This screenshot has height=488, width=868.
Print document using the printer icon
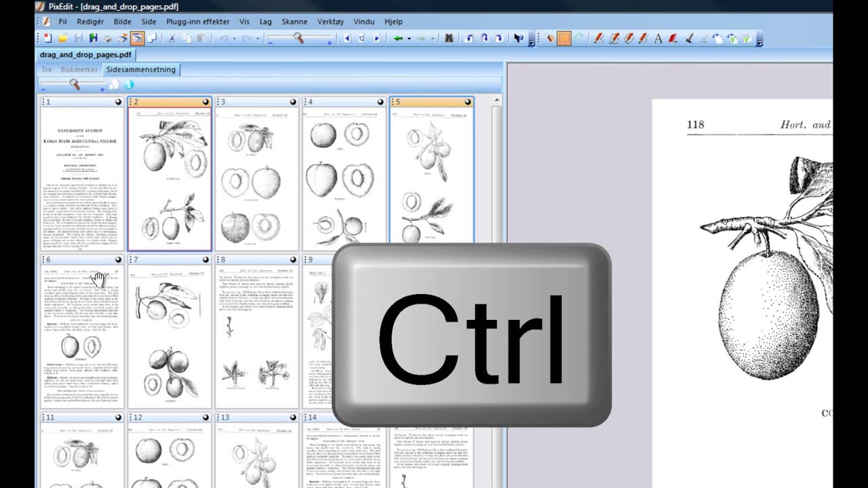pos(107,39)
